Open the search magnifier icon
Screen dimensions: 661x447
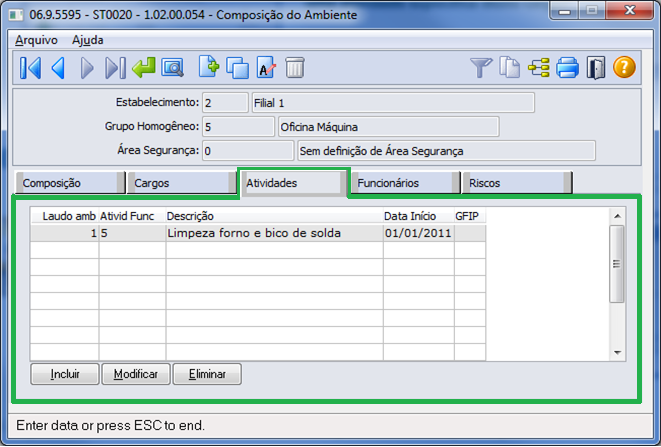[x=172, y=68]
